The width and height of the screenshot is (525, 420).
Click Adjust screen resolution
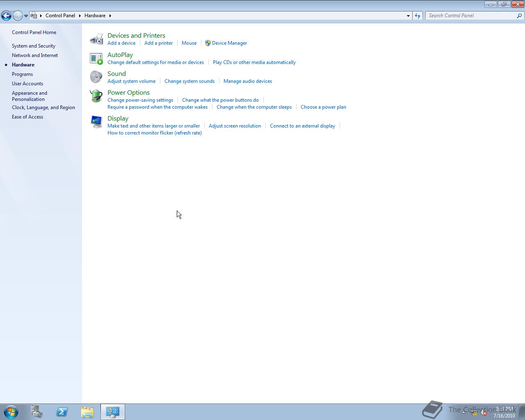(235, 126)
